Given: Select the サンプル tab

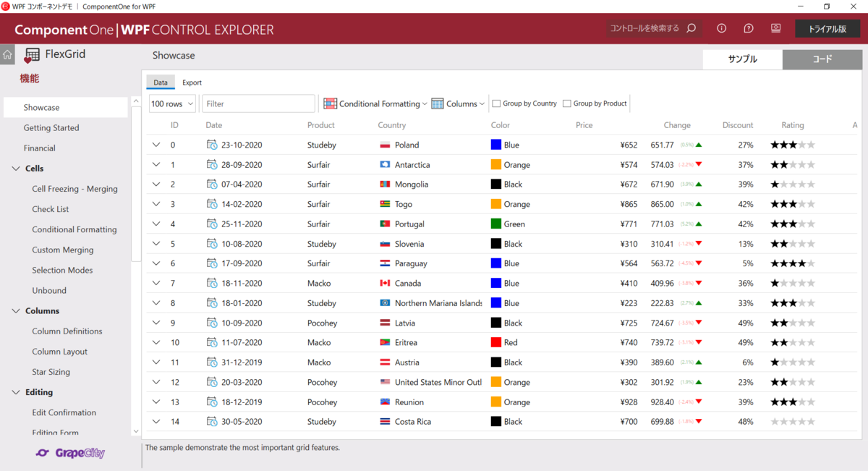Looking at the screenshot, I should pyautogui.click(x=742, y=59).
